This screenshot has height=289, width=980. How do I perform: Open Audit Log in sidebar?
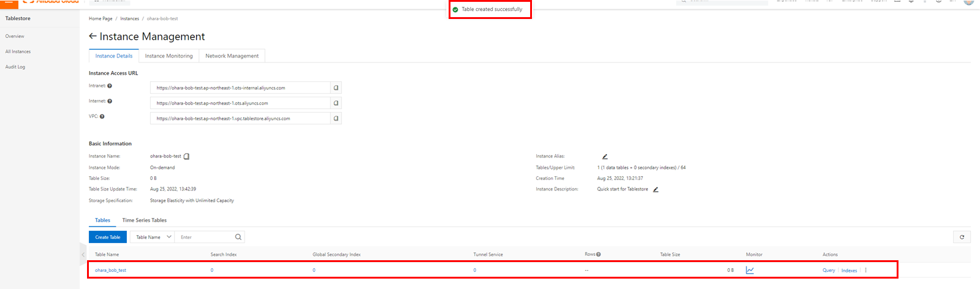pos(15,67)
